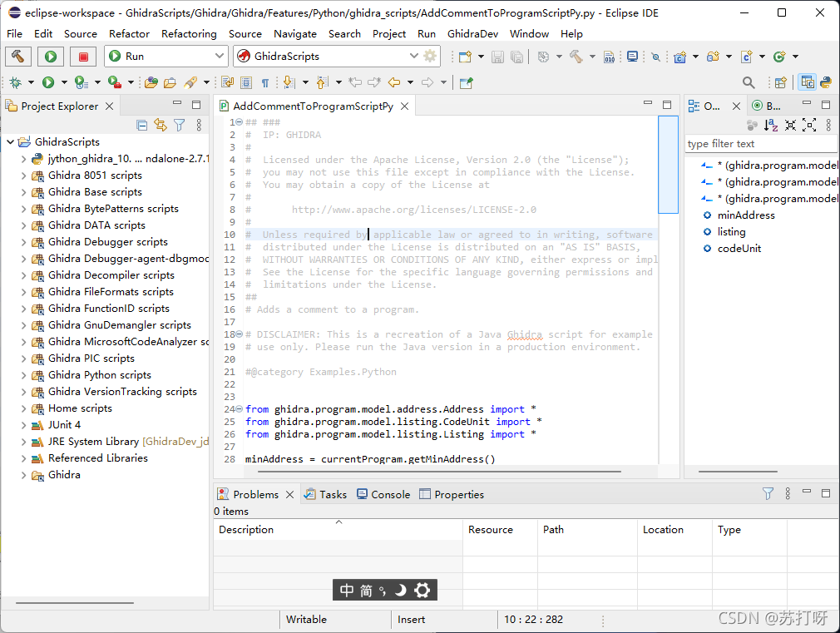Image resolution: width=840 pixels, height=633 pixels.
Task: Click the green Run icon in second toolbar
Action: 48,82
